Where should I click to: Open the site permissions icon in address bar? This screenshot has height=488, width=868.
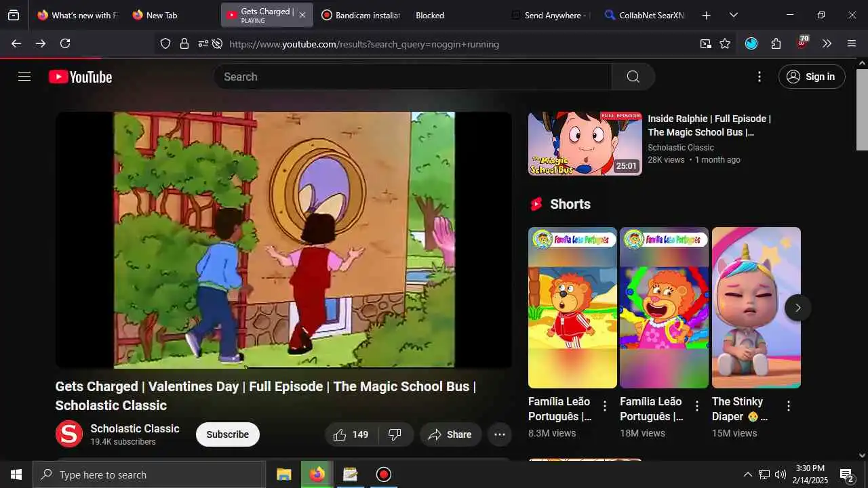(203, 43)
